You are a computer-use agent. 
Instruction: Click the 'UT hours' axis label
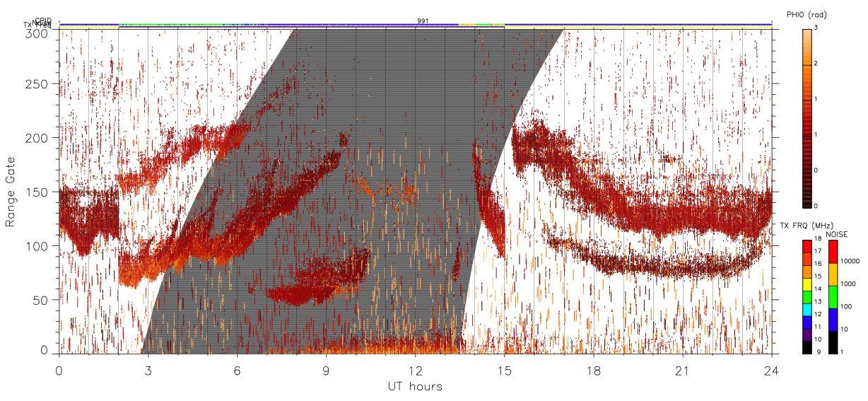pyautogui.click(x=415, y=386)
